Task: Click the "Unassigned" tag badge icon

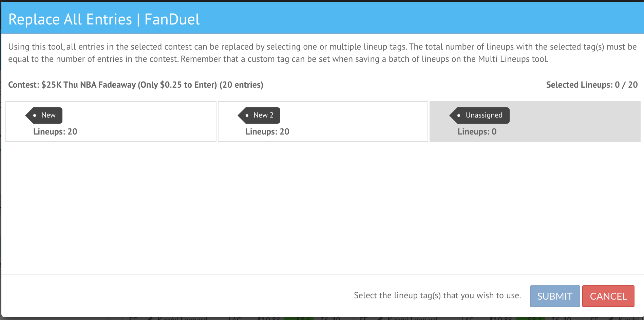Action: point(480,115)
